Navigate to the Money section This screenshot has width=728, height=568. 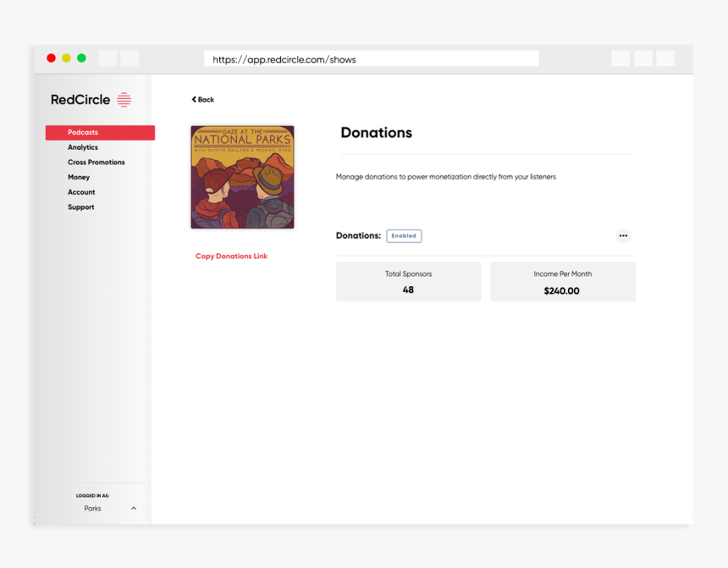[x=79, y=177]
